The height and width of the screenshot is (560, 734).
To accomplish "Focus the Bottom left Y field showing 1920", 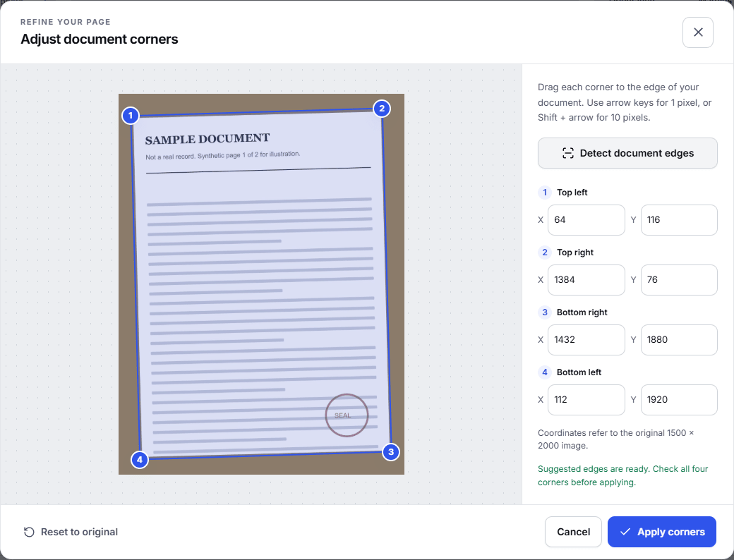I will coord(679,399).
